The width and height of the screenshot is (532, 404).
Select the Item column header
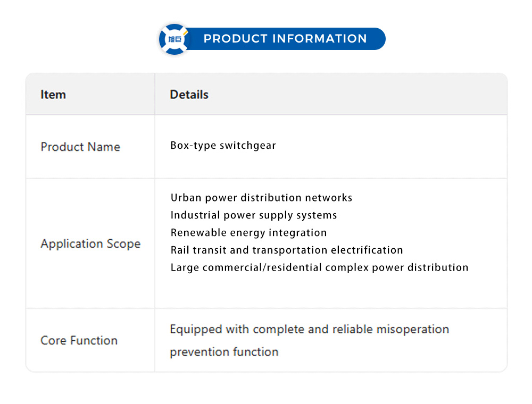(x=53, y=95)
